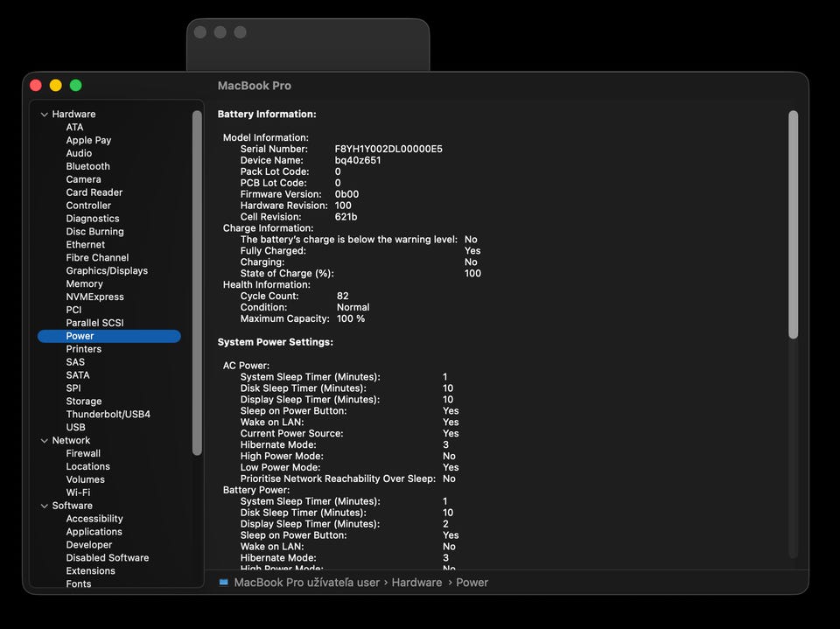This screenshot has height=629, width=840.
Task: Click the MacBook Pro icon in path bar
Action: [x=224, y=582]
